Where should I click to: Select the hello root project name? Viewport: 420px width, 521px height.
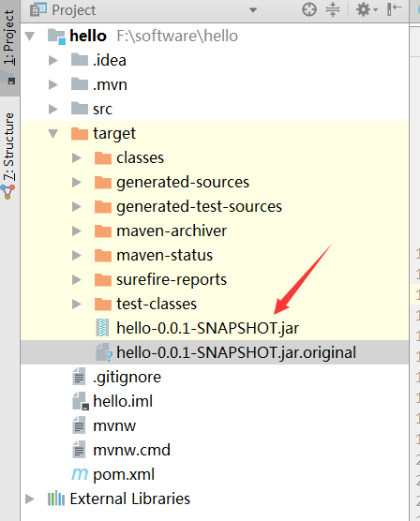(x=88, y=36)
